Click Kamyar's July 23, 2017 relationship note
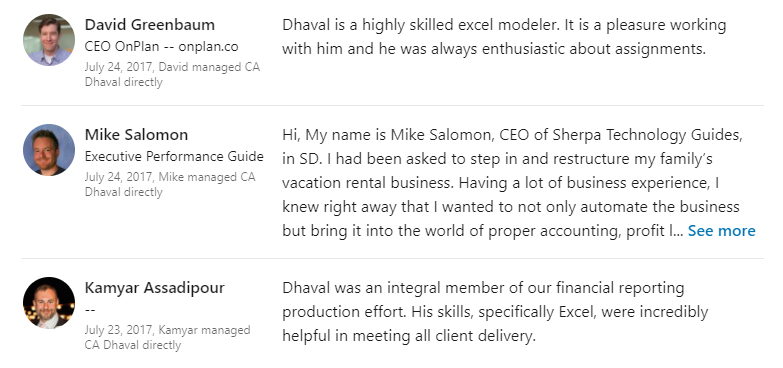 coord(167,338)
